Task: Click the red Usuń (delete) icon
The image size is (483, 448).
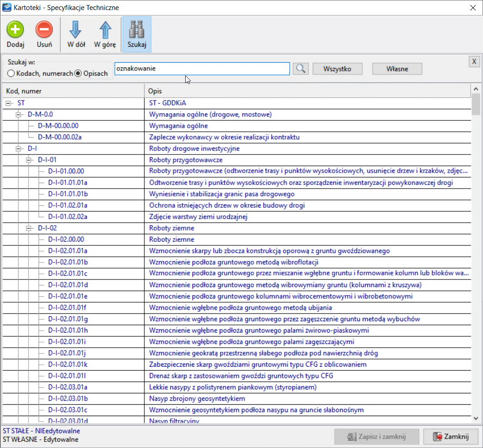Action: click(x=44, y=30)
